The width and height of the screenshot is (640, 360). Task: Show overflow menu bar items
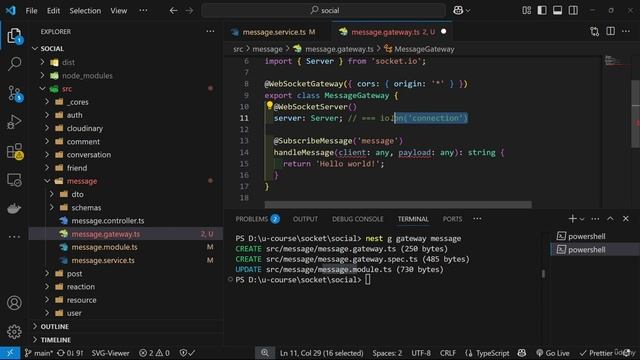[x=143, y=11]
